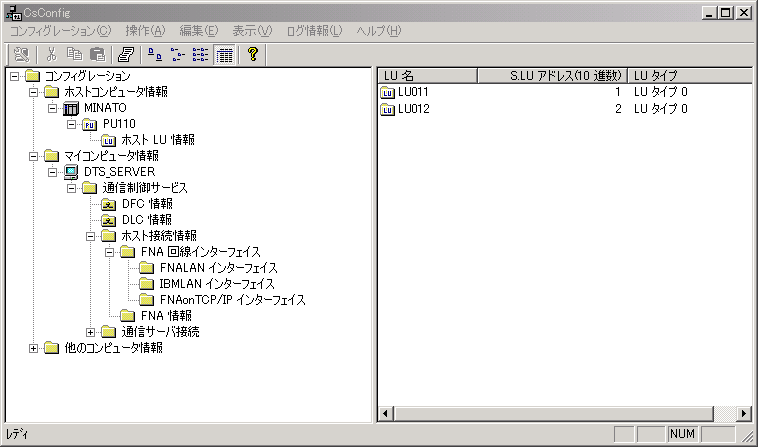
Task: Click the Paste clipboard toolbar icon
Action: tap(98, 55)
